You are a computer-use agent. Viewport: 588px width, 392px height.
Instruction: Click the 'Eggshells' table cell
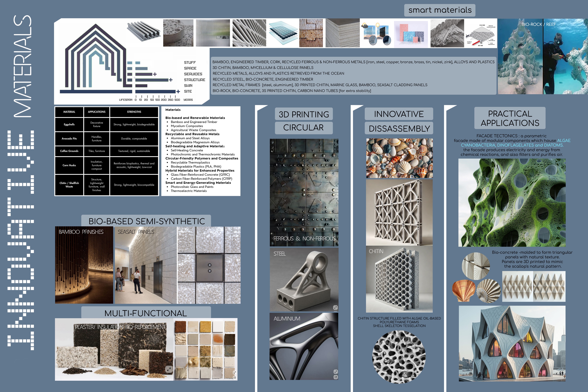(x=69, y=125)
